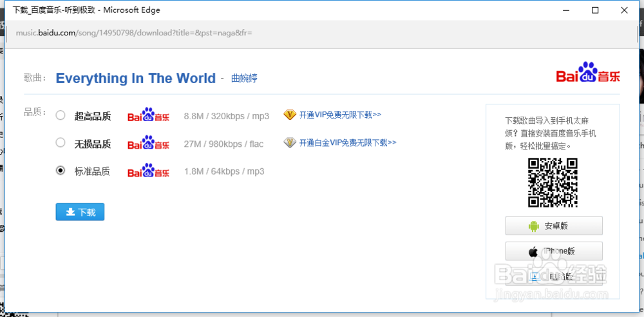Close the Edge download window
This screenshot has height=317, width=644.
point(624,10)
